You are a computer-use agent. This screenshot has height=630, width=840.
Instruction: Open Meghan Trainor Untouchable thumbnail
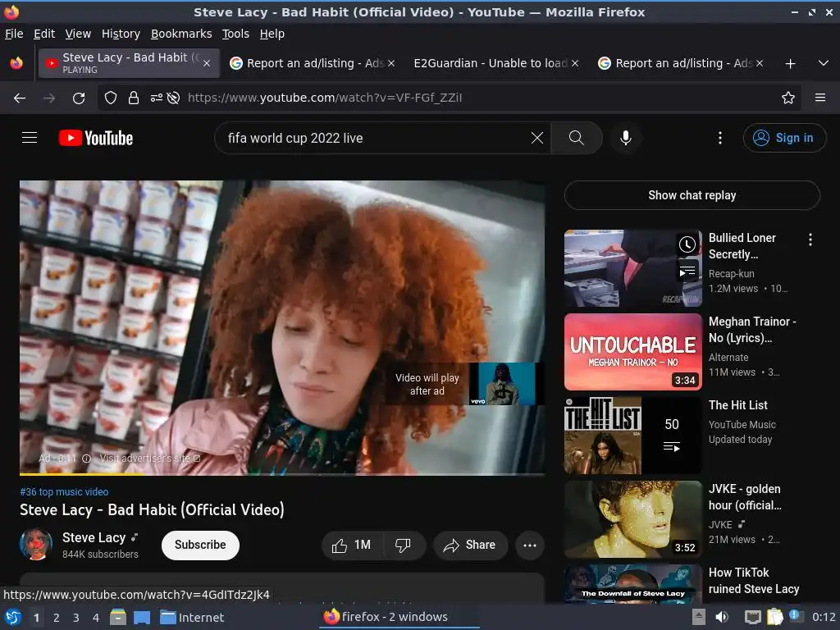tap(632, 352)
